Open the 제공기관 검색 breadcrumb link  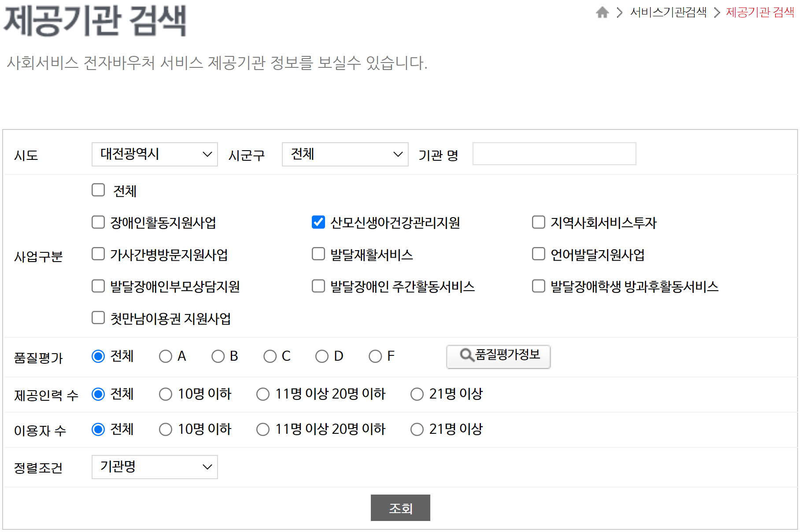click(x=760, y=12)
